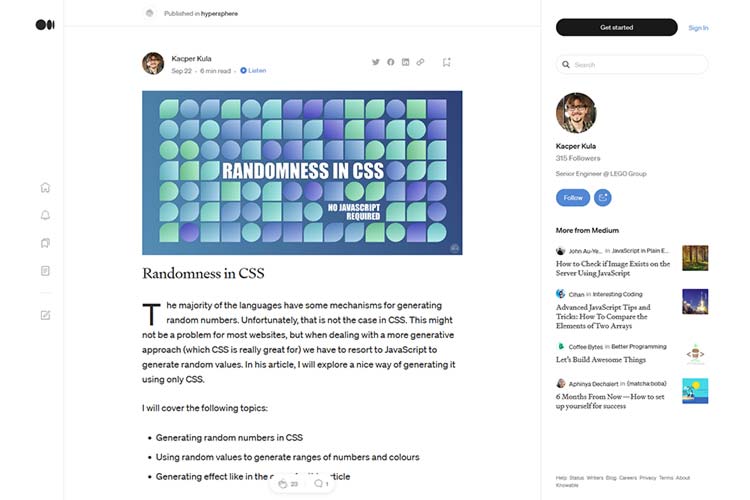Play the Listen audio button
750x500 pixels.
(253, 71)
